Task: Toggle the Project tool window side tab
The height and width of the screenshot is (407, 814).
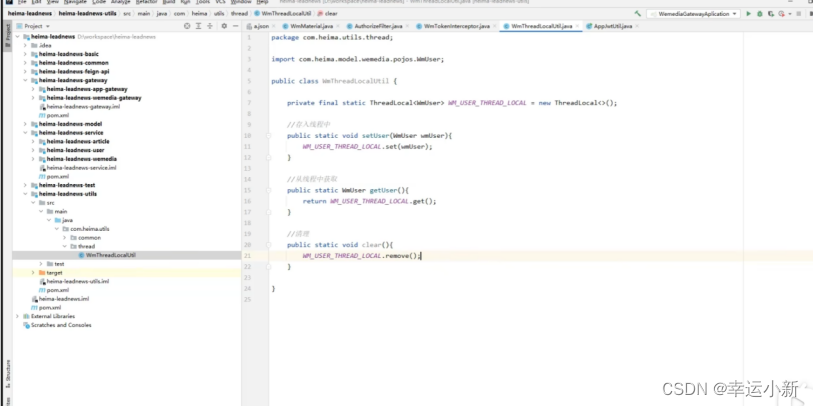Action: point(7,35)
